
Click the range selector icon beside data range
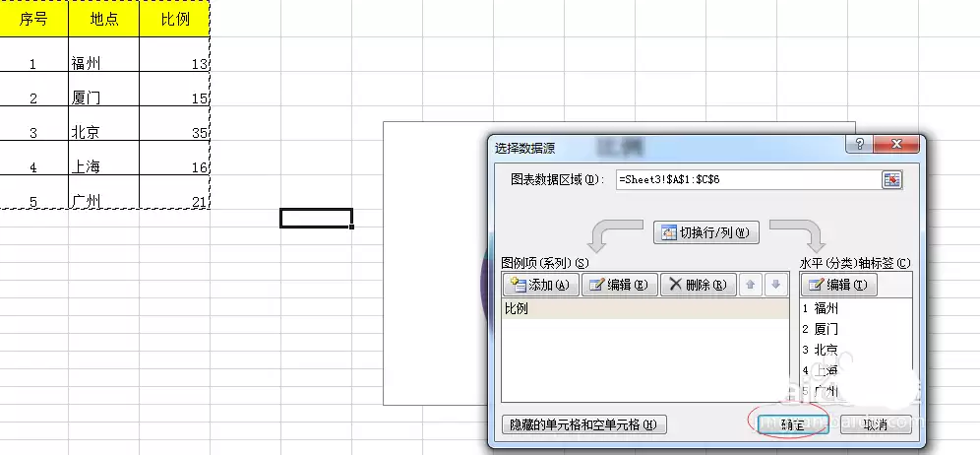[x=891, y=179]
